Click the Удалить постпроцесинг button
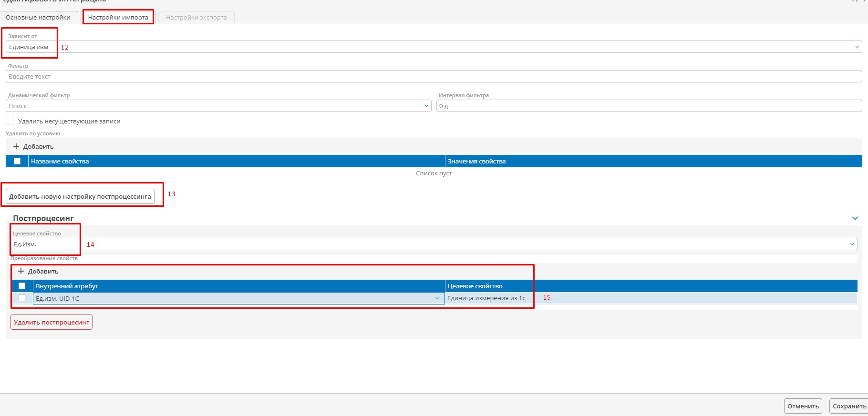 pos(52,322)
